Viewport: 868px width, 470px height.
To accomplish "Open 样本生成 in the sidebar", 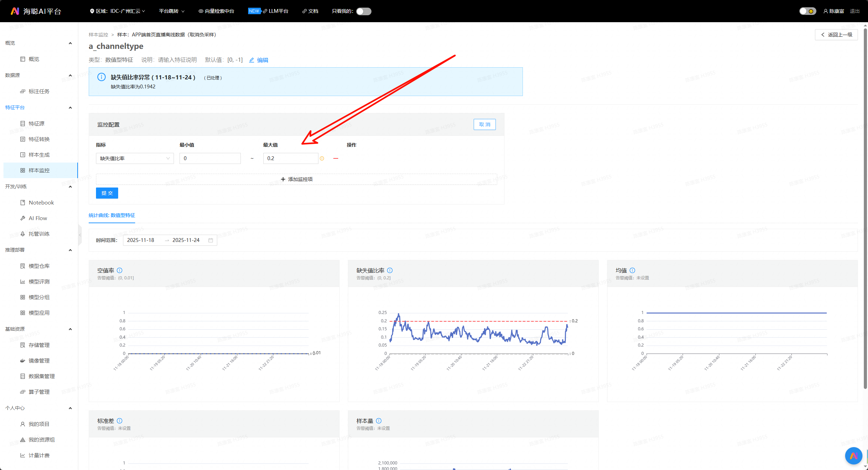I will click(39, 155).
